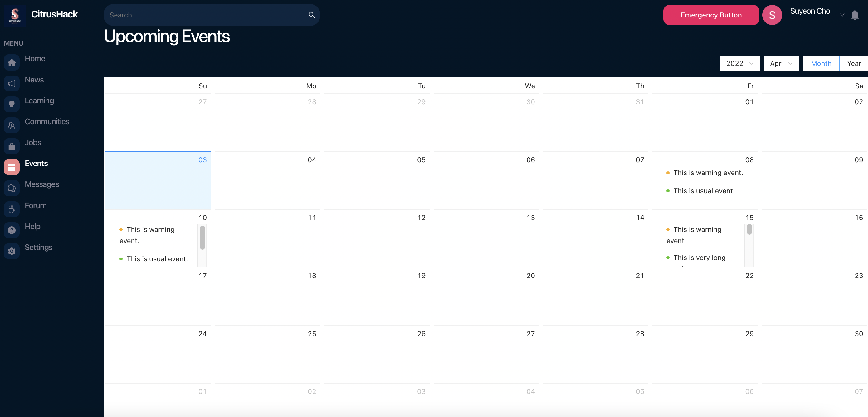Open the 2022 year dropdown
Screen dimensions: 868x417
(x=740, y=63)
